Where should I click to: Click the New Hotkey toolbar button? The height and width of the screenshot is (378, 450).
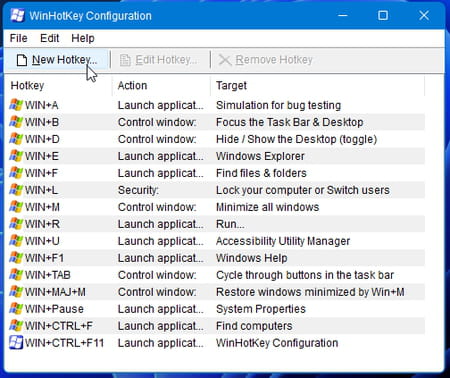[x=57, y=60]
